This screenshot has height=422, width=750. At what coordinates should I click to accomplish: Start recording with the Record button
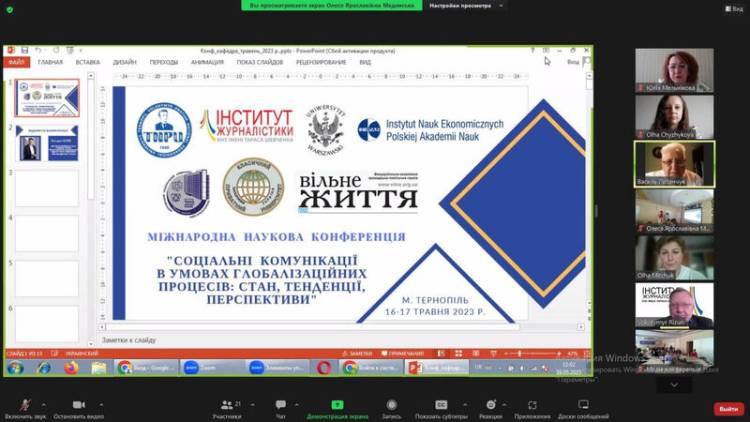pyautogui.click(x=391, y=404)
